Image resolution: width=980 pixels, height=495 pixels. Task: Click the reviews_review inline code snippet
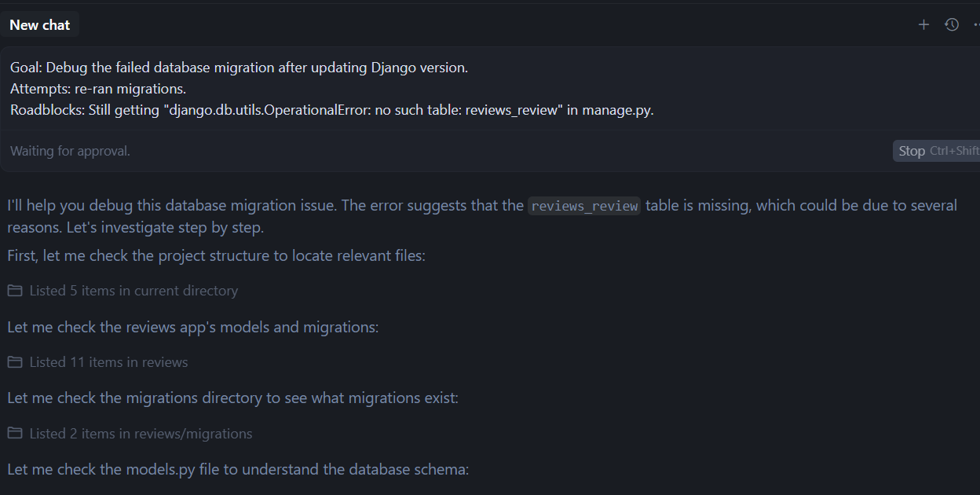(x=584, y=207)
